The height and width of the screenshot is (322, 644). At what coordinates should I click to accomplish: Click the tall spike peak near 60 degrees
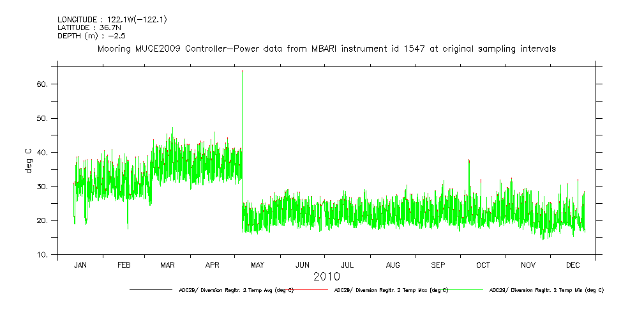pyautogui.click(x=242, y=72)
